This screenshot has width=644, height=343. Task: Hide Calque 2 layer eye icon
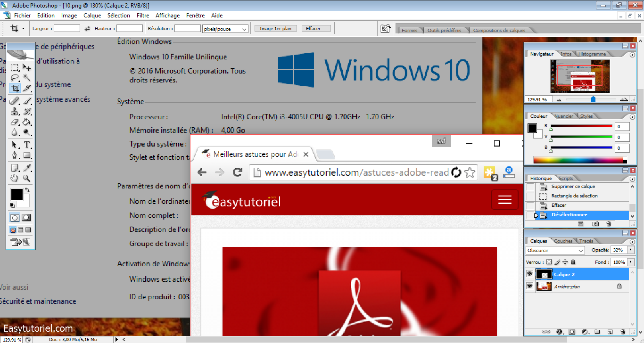(x=529, y=274)
